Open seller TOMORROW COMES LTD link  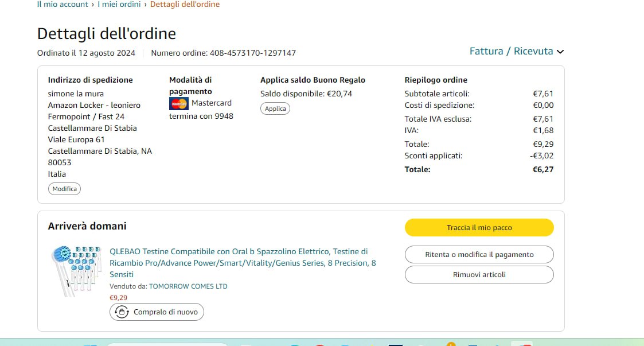(188, 286)
